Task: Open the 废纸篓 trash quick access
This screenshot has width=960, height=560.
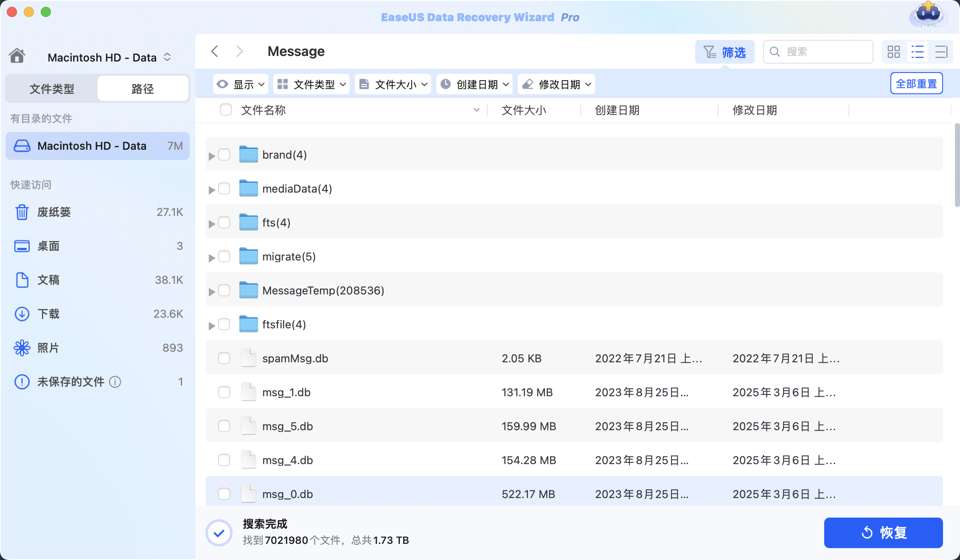Action: pos(54,212)
